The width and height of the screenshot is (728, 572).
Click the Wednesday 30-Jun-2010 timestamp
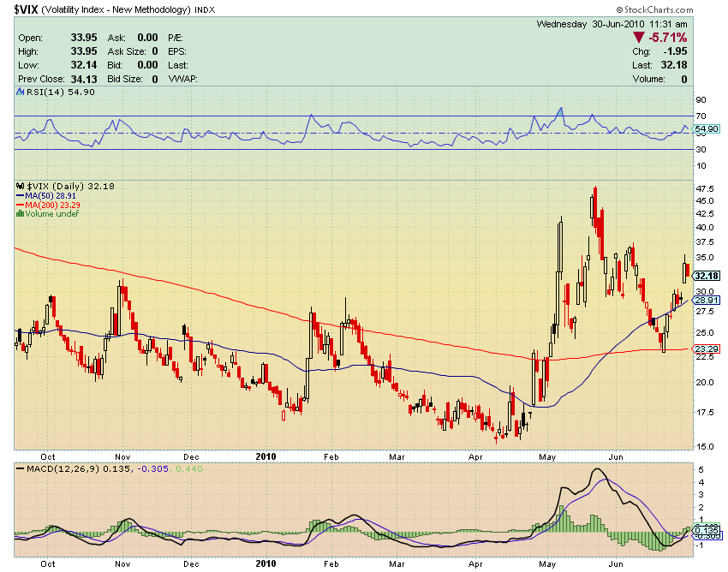click(x=612, y=24)
